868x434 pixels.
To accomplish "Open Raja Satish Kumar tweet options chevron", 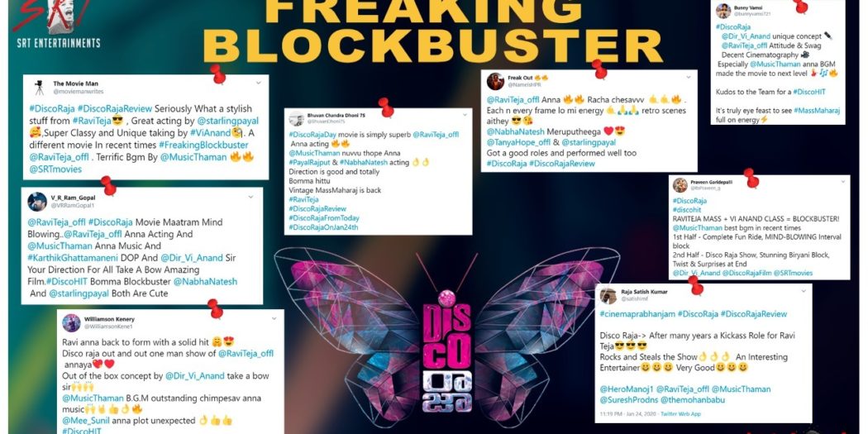I will coord(802,291).
